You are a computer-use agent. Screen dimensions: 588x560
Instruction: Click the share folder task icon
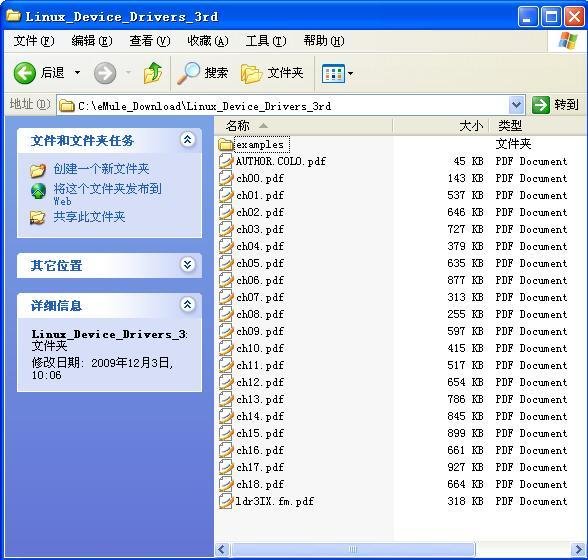38,217
